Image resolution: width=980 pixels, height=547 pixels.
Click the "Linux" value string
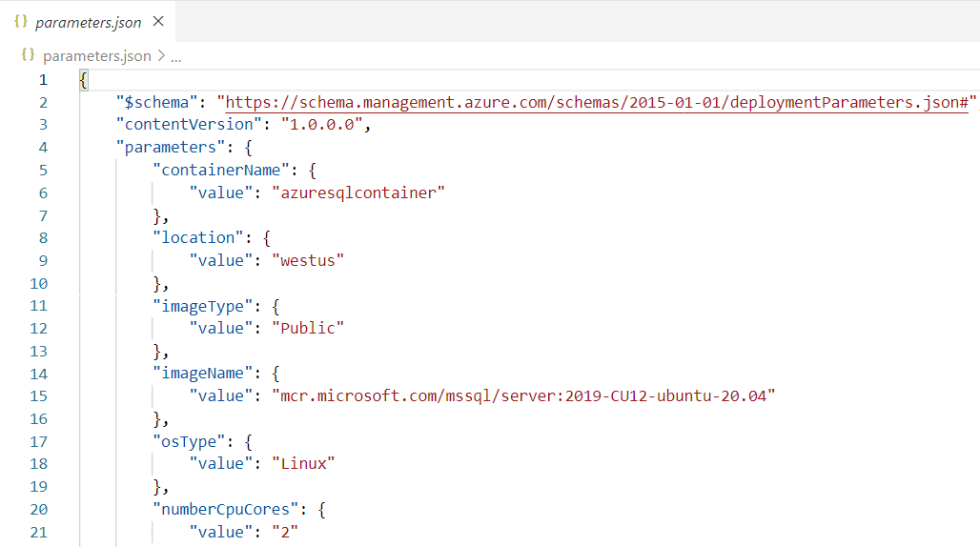coord(302,464)
